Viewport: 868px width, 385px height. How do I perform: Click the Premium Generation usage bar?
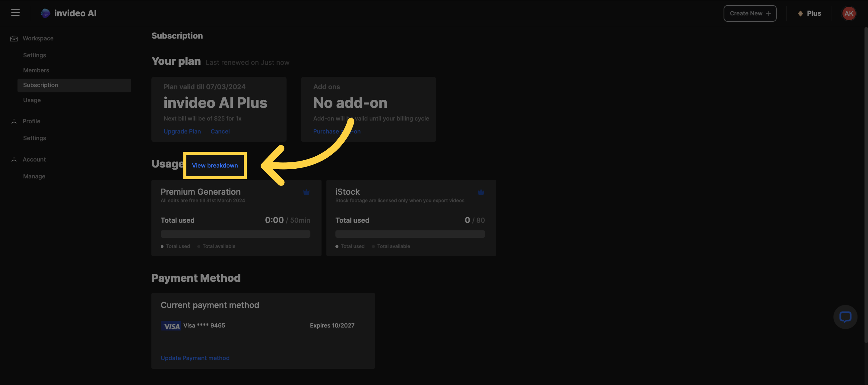pyautogui.click(x=235, y=234)
